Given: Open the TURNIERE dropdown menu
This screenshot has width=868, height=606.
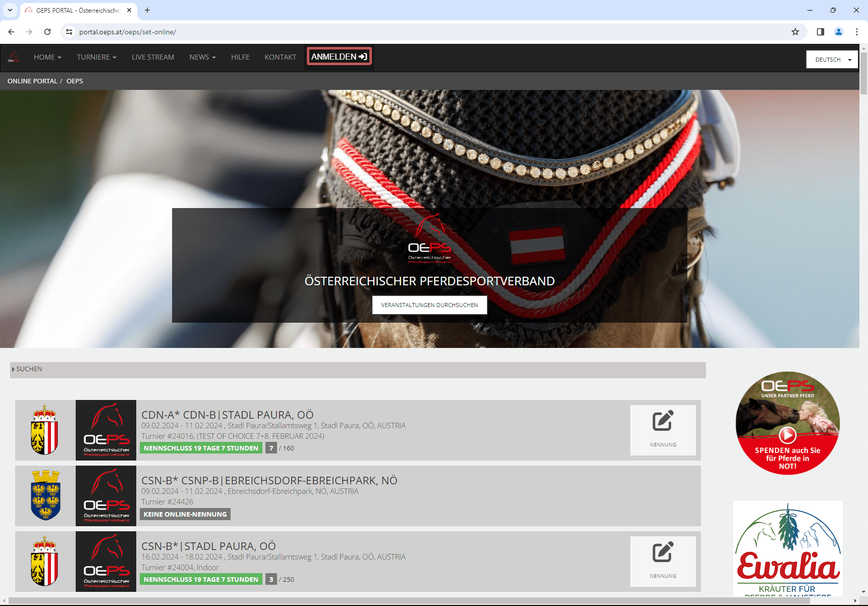Looking at the screenshot, I should point(96,57).
